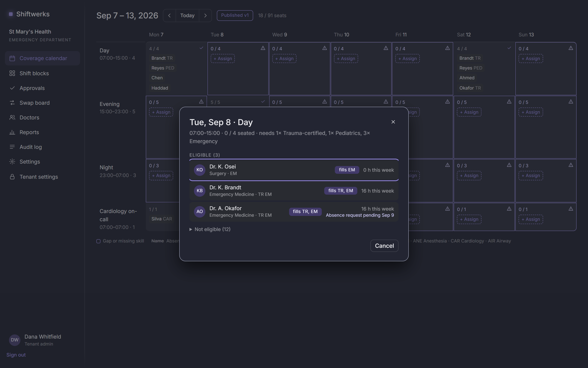The width and height of the screenshot is (588, 368).
Task: Open Coverage calendar in the sidebar
Action: coord(42,58)
